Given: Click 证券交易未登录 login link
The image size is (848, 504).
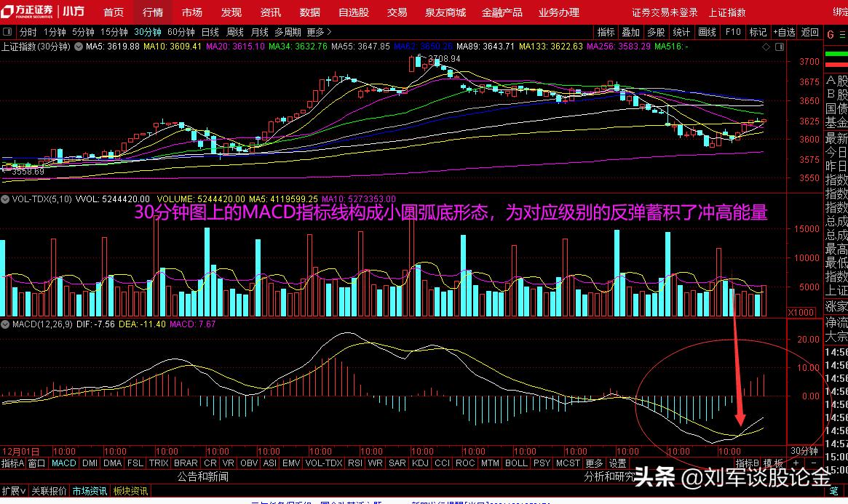Looking at the screenshot, I should [665, 12].
